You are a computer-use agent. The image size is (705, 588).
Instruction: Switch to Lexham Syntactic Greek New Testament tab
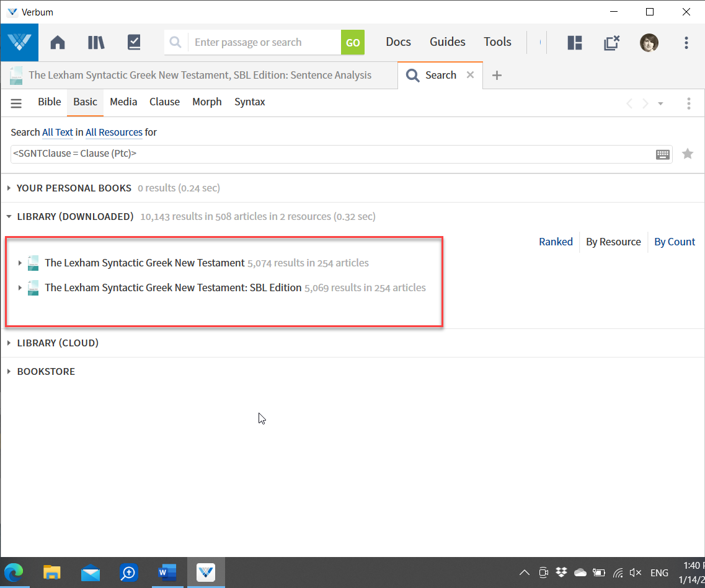point(199,75)
